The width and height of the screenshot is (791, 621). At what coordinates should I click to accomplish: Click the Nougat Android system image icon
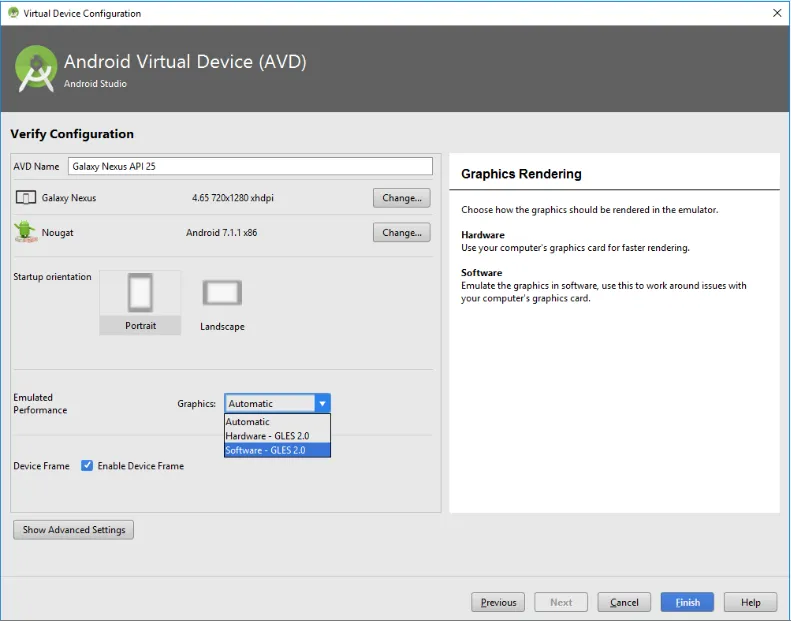[25, 232]
